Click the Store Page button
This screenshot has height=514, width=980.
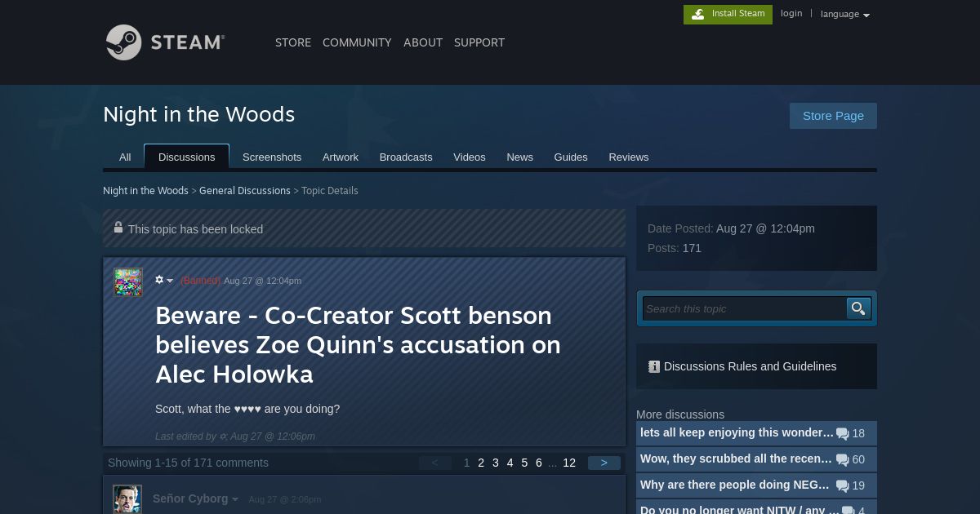coord(833,116)
